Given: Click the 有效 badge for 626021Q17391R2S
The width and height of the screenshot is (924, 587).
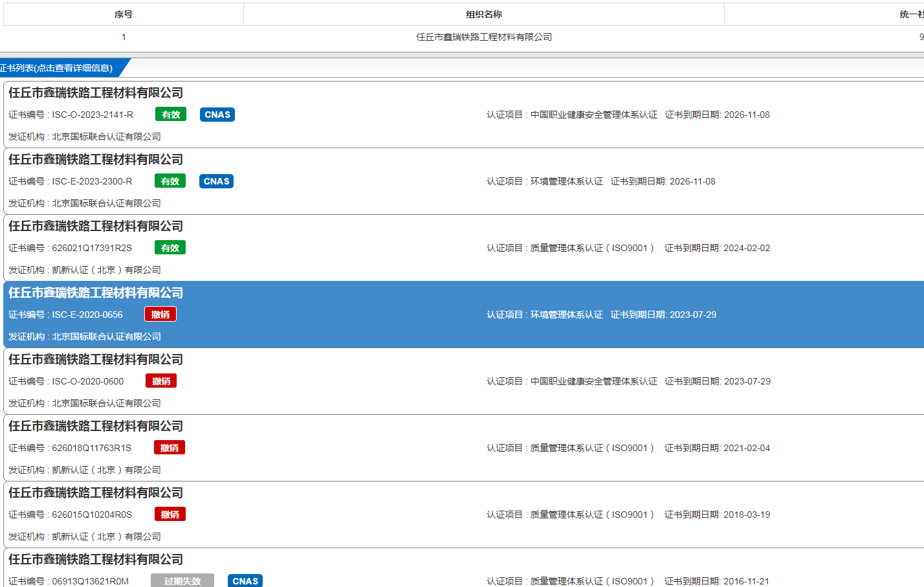Looking at the screenshot, I should pos(170,248).
